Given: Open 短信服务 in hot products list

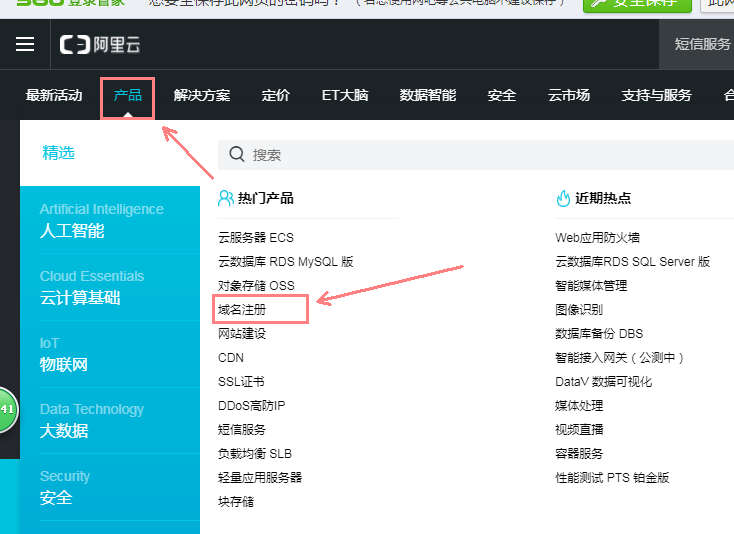Looking at the screenshot, I should [242, 430].
